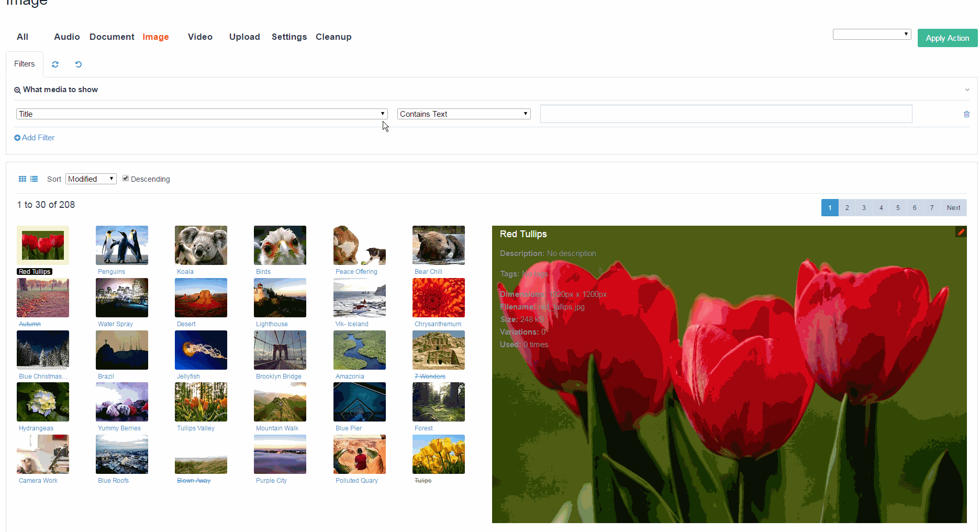Open the Title filter field dropdown
Image resolution: width=980 pixels, height=532 pixels.
202,114
